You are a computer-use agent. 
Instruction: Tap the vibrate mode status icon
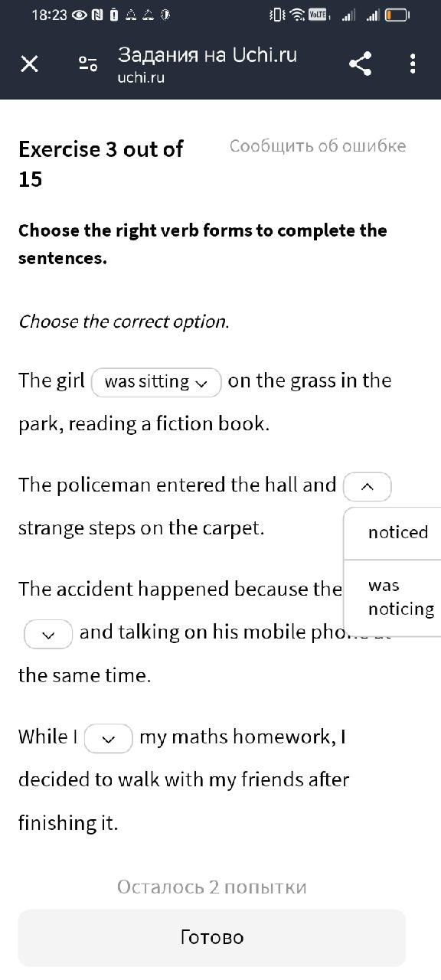(x=277, y=15)
